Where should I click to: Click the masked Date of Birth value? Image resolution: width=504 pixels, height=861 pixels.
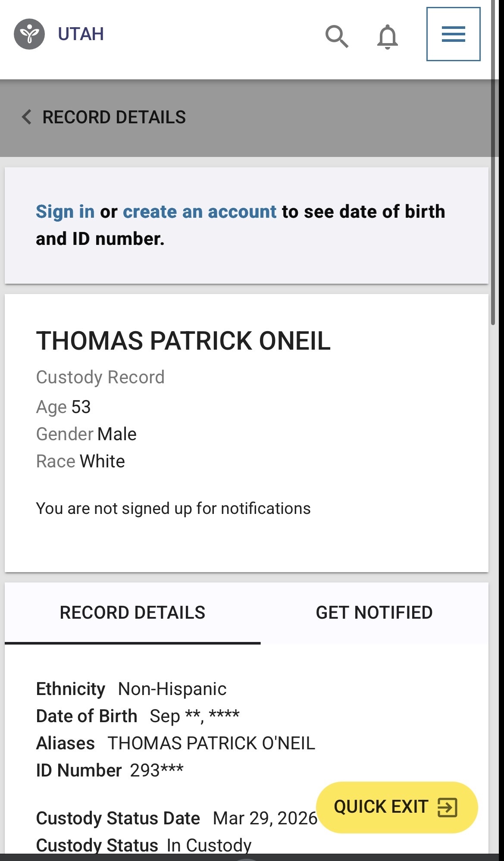(194, 716)
